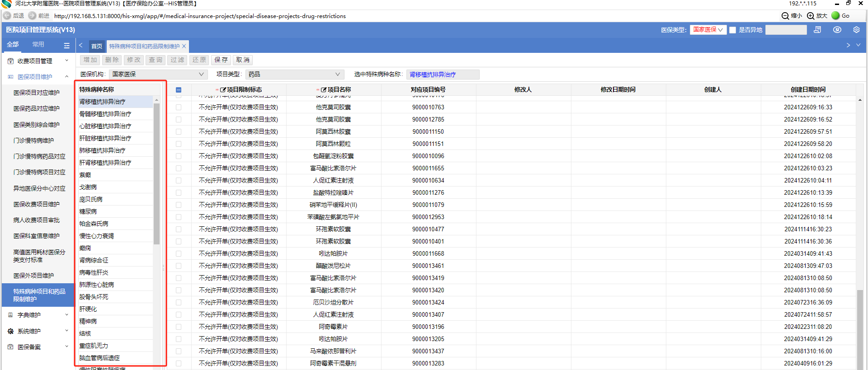Click the 还原 button
Image resolution: width=868 pixels, height=370 pixels.
tap(199, 60)
